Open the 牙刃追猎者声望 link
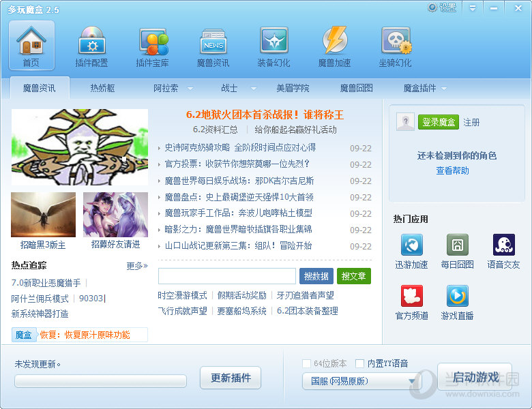532x409 pixels. (306, 295)
